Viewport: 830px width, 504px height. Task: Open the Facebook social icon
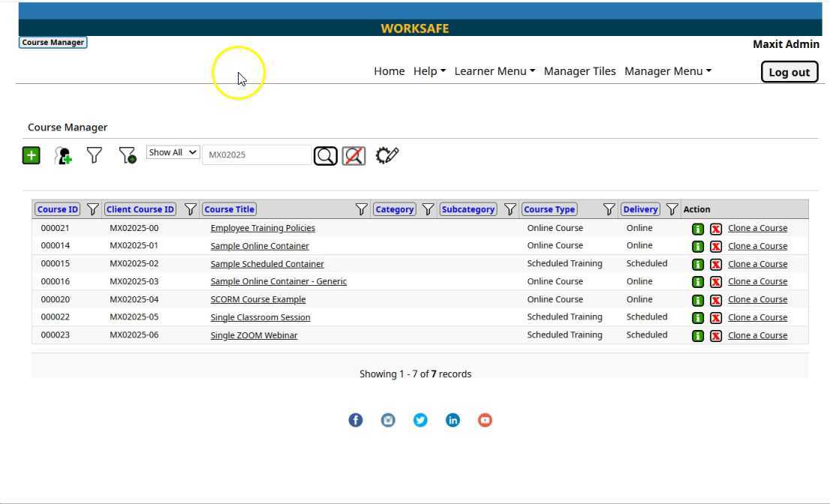tap(356, 420)
